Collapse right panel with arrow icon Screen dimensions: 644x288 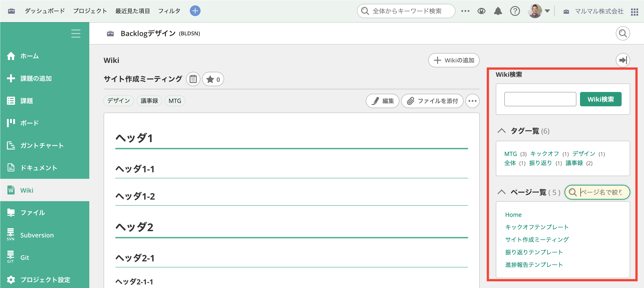click(x=623, y=60)
